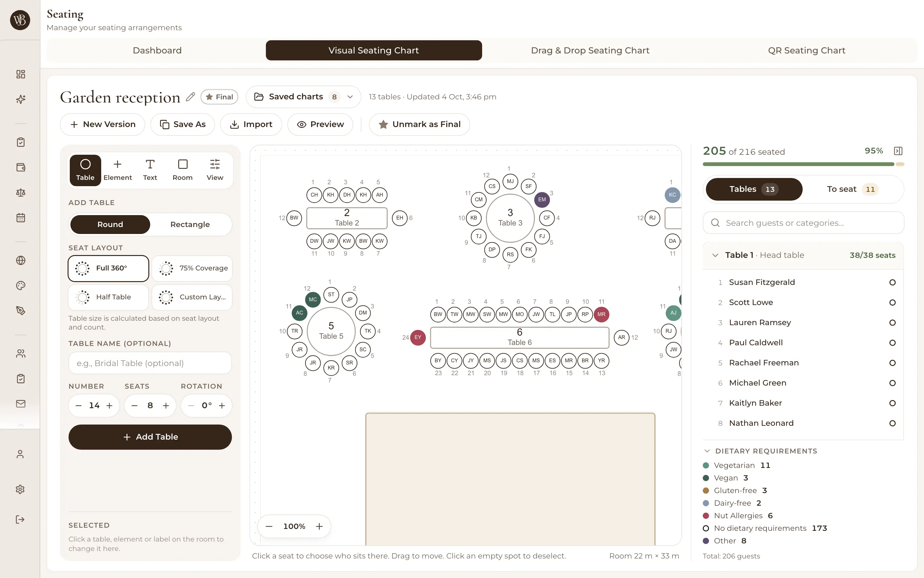Choose Rectangle table shape

(190, 225)
